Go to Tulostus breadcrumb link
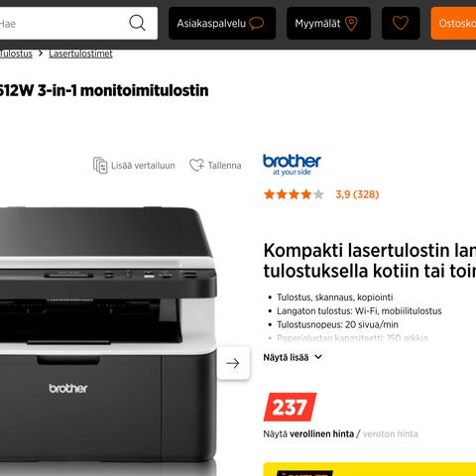 point(16,54)
